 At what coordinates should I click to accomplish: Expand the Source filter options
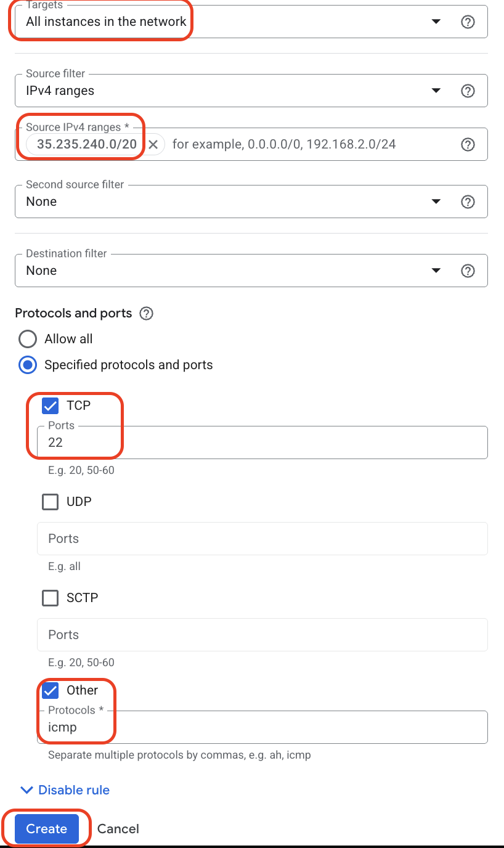click(436, 90)
